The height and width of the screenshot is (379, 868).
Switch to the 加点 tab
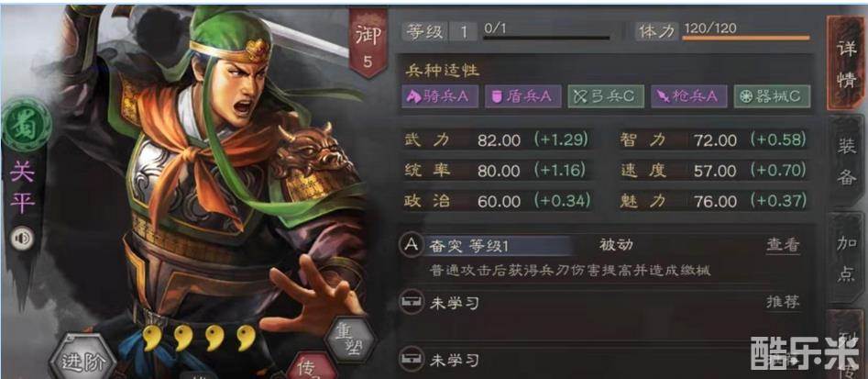coord(847,258)
